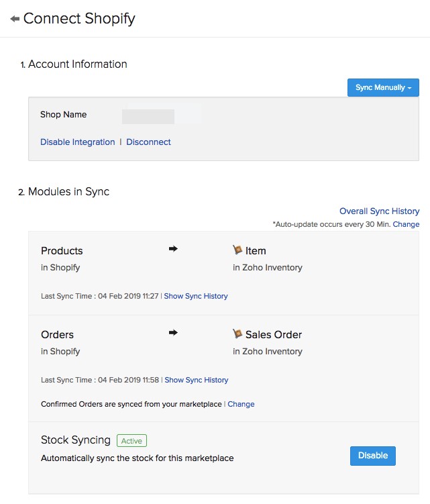Click the arrow icon in Orders row
The width and height of the screenshot is (430, 504).
172,333
